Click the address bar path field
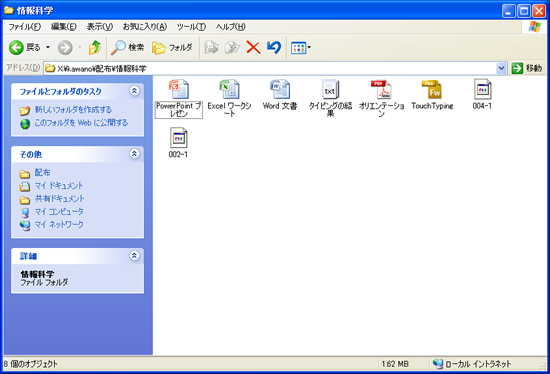The image size is (550, 374). 270,68
